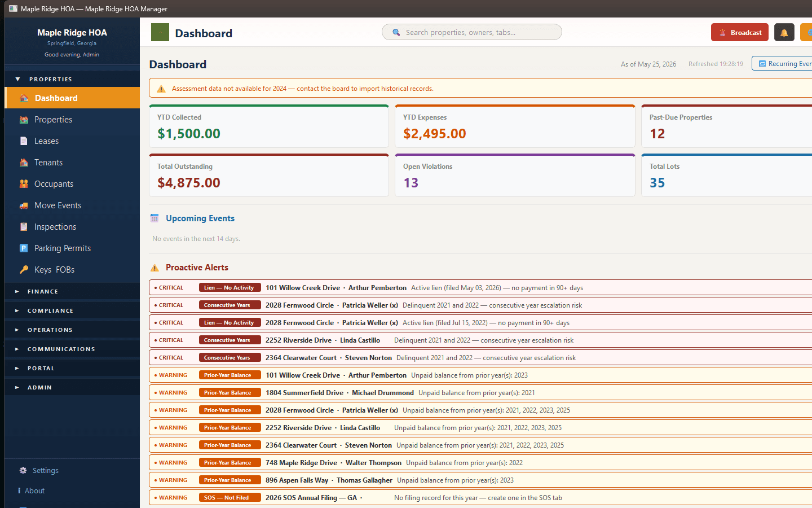Click the green Dashboard header logo square

[160, 32]
